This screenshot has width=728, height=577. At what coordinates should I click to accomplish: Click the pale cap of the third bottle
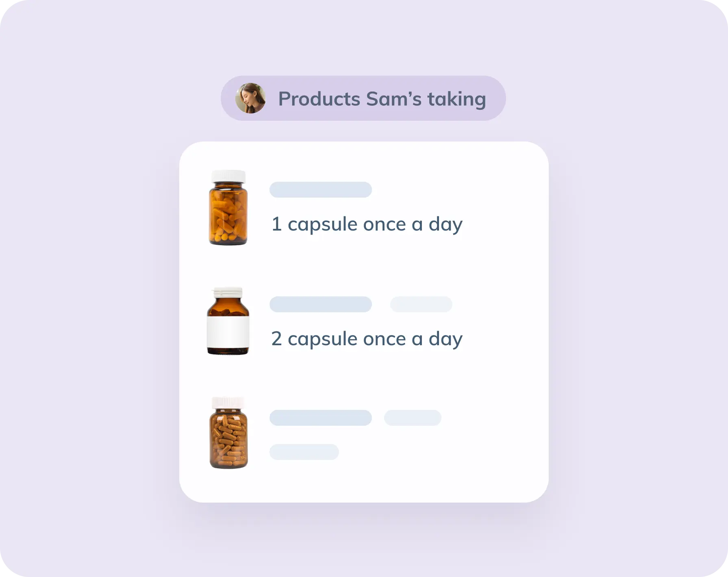[x=228, y=403]
